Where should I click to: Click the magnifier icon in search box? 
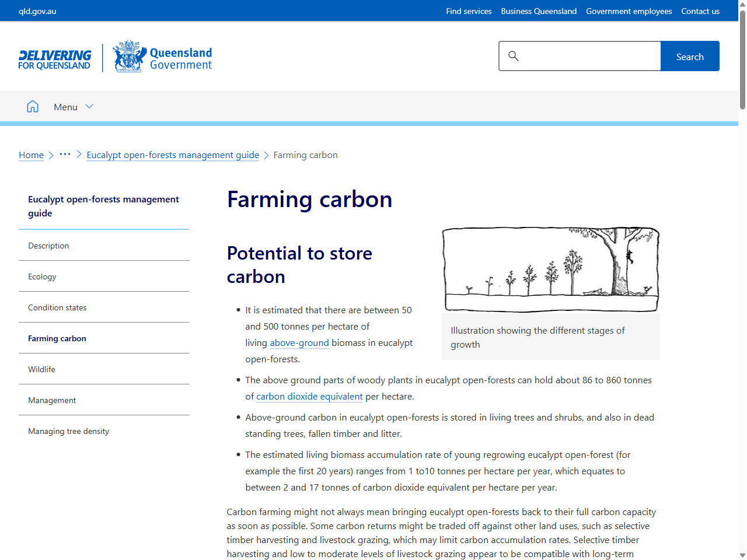(x=514, y=56)
